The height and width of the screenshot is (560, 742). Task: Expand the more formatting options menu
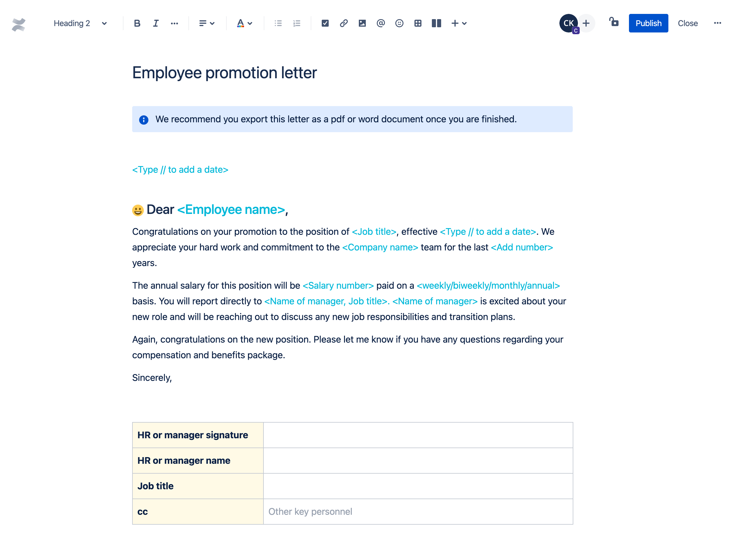point(174,23)
